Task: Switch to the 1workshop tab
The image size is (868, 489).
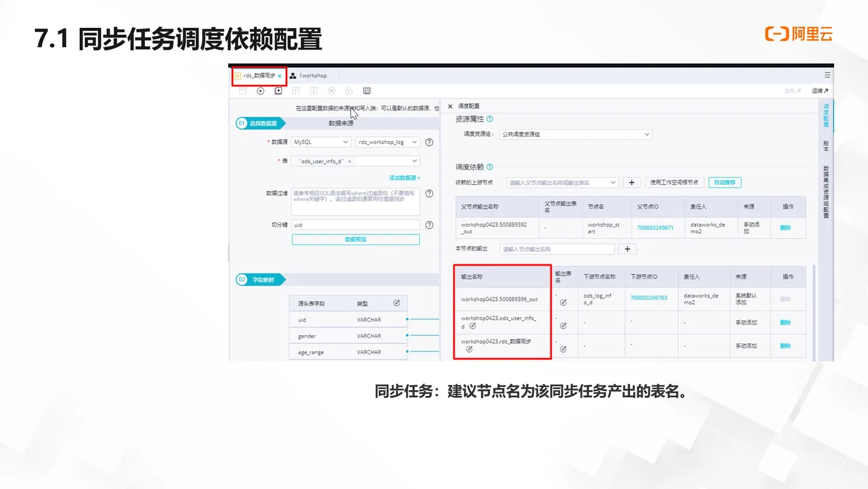Action: point(309,76)
